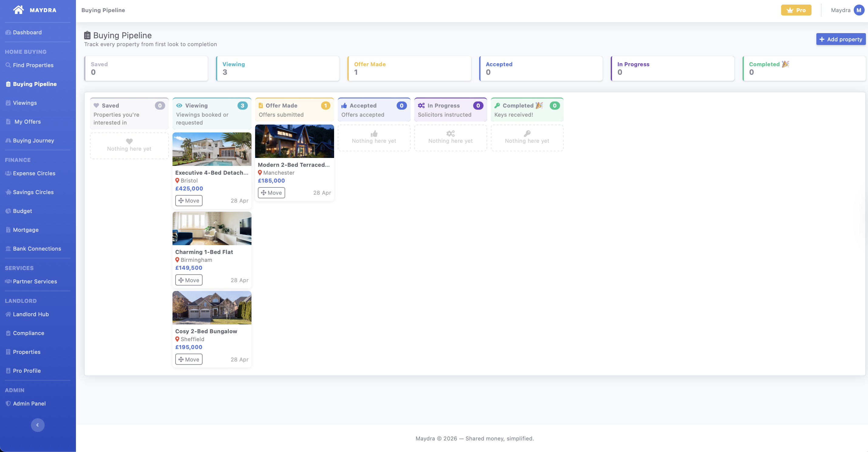Screen dimensions: 868x452
Task: Click the Dashboard gauge icon in sidebar
Action: coord(8,33)
